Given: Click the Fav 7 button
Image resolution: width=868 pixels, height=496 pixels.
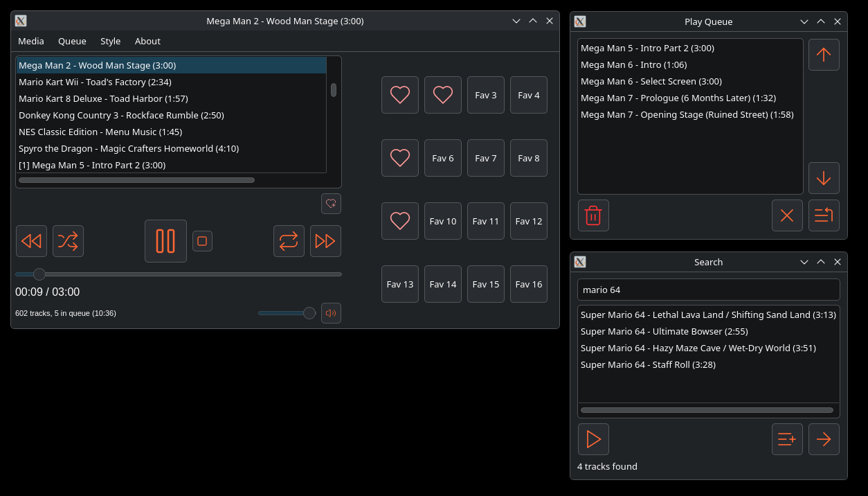Looking at the screenshot, I should [486, 158].
